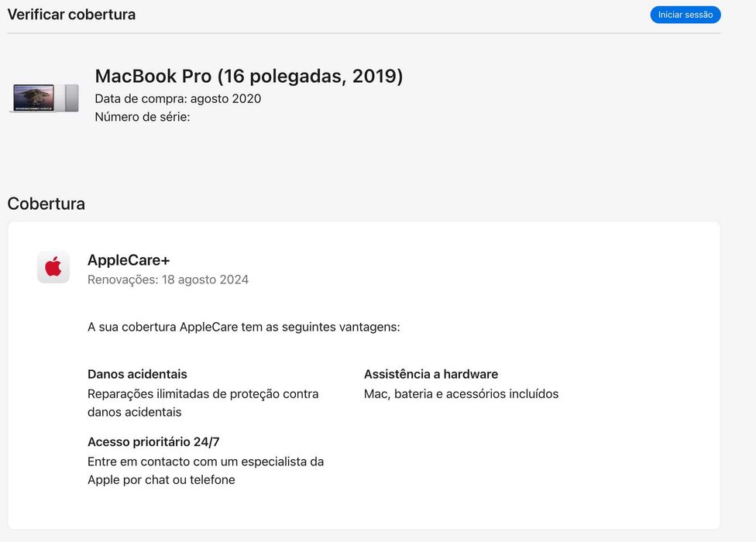Click the Data de compra: agosto 2020 text
Image resolution: width=756 pixels, height=542 pixels.
click(x=177, y=98)
